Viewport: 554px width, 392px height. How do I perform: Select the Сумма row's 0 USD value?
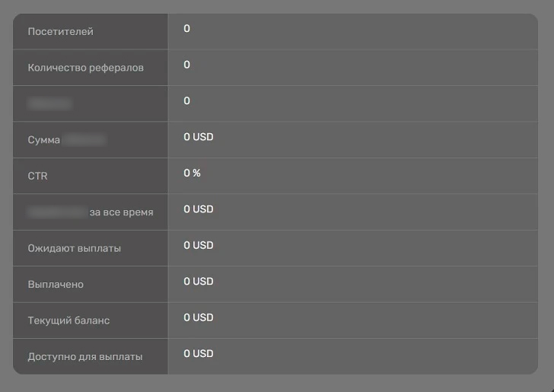coord(199,137)
